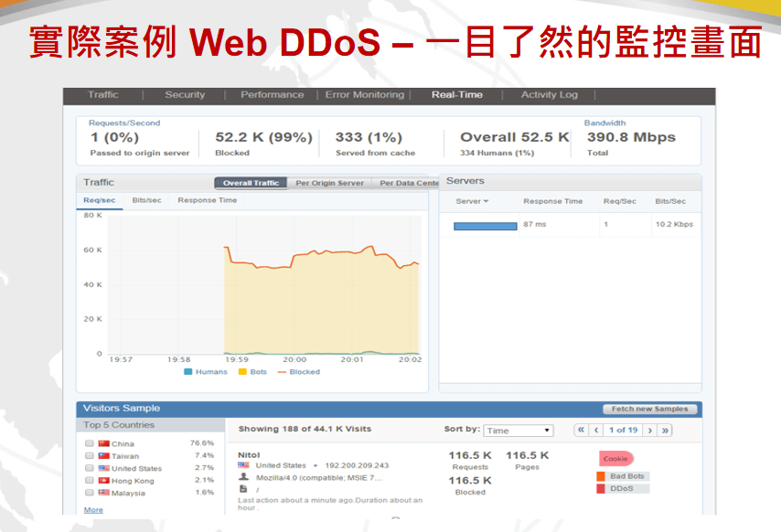
Task: Select the Per Origin Server view
Action: [x=329, y=183]
